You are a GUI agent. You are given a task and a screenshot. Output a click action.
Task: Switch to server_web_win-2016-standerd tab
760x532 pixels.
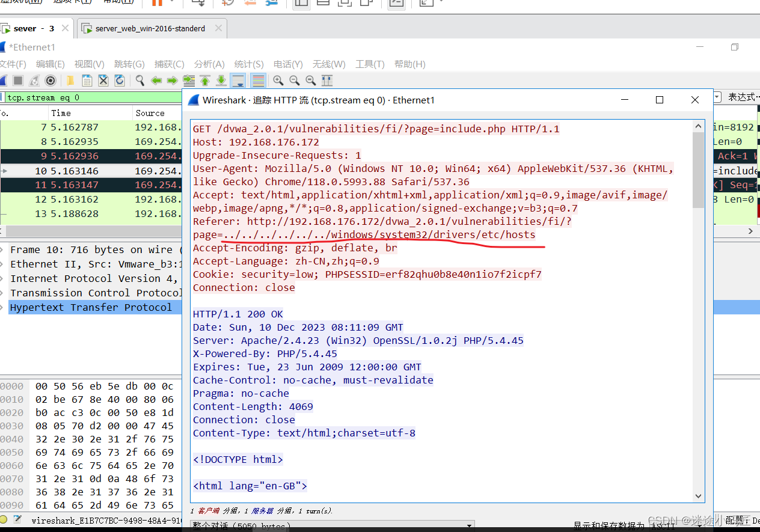point(150,28)
